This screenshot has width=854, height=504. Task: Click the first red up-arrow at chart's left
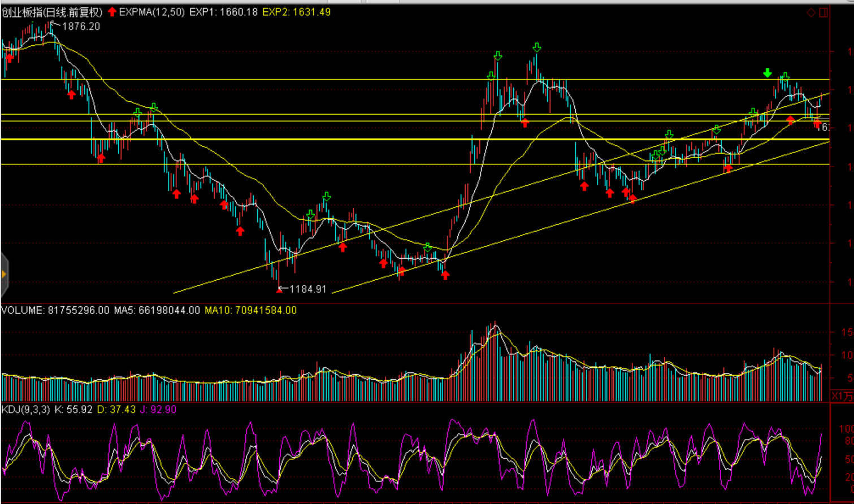(x=9, y=58)
